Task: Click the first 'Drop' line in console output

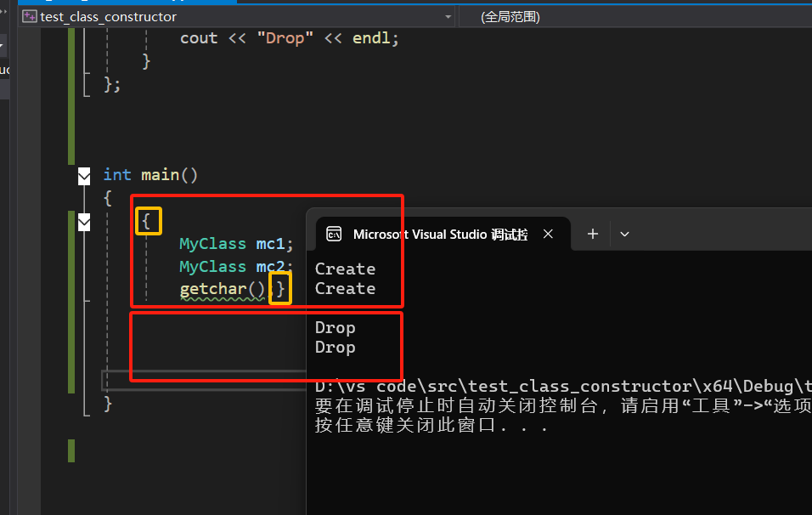Action: point(335,328)
